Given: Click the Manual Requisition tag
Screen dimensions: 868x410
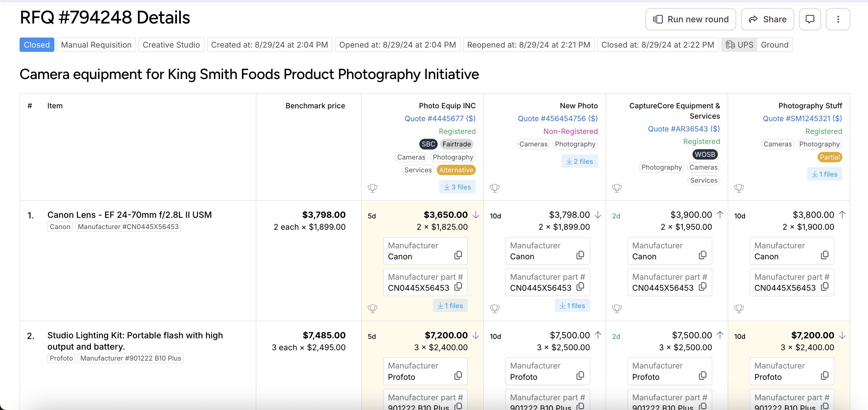Looking at the screenshot, I should click(96, 45).
